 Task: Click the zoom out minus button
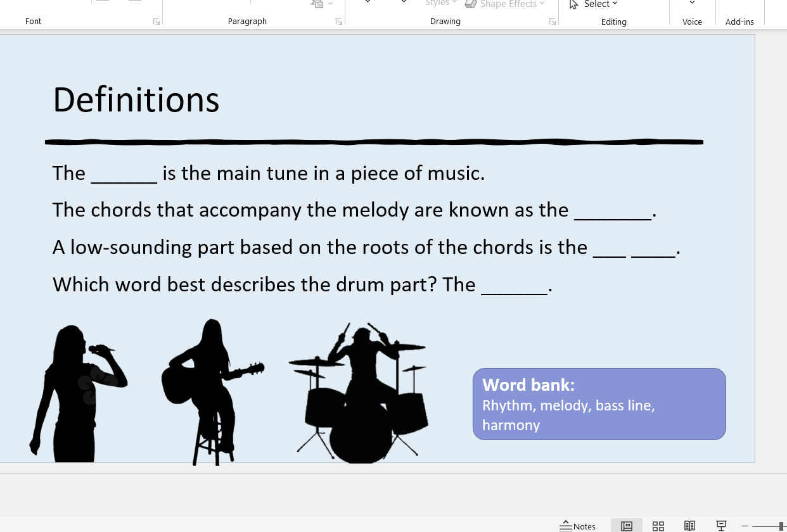click(x=745, y=526)
